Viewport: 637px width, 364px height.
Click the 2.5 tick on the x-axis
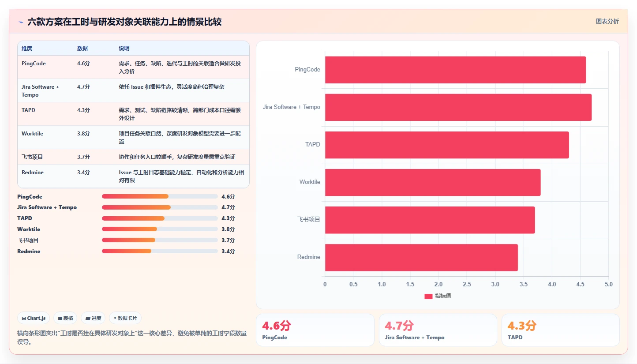(x=467, y=285)
